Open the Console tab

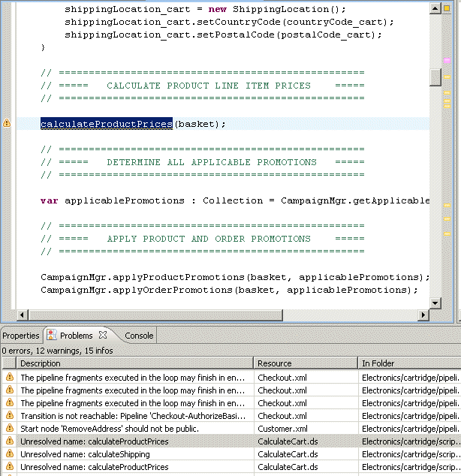pyautogui.click(x=139, y=336)
